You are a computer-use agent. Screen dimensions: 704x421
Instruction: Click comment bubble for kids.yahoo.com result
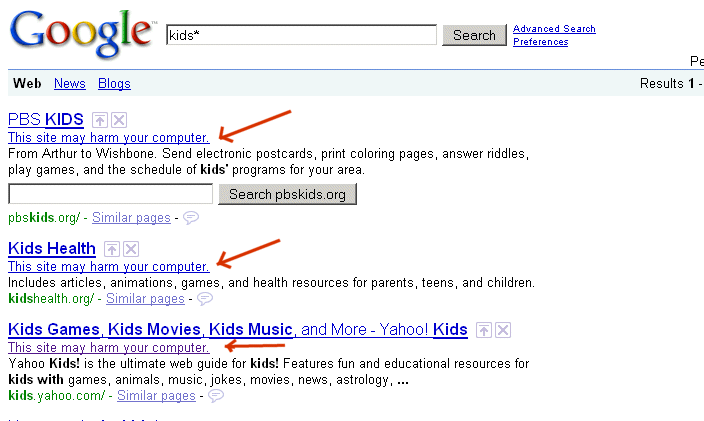point(216,396)
